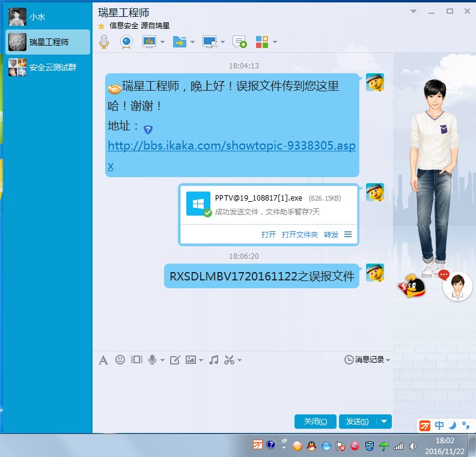Create a discussion group with chat-plus icon
This screenshot has width=476, height=457.
pyautogui.click(x=240, y=42)
